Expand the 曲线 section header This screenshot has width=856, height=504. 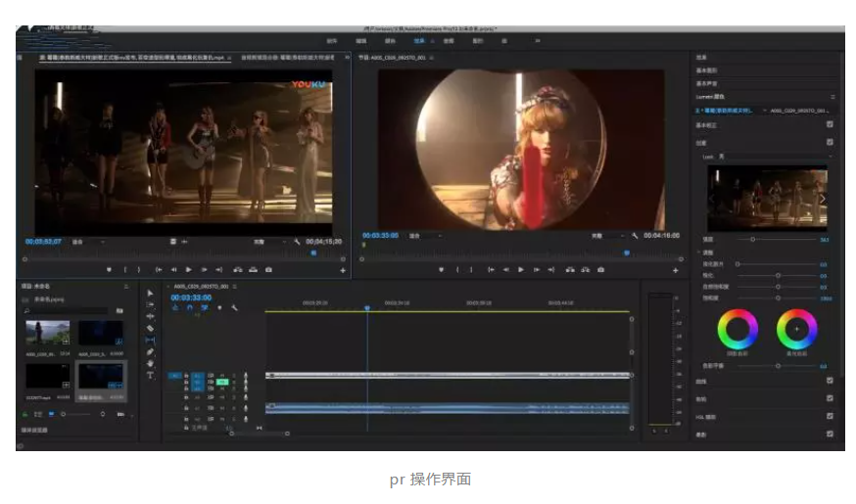click(x=701, y=382)
